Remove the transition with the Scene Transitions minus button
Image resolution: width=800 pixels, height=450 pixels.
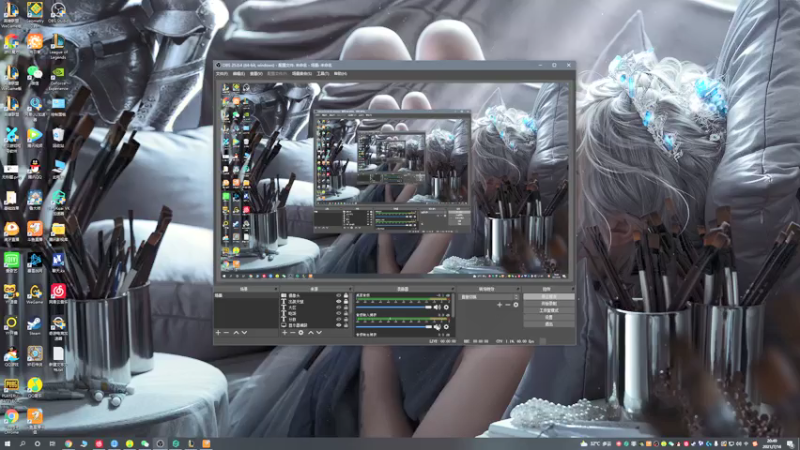coord(508,305)
